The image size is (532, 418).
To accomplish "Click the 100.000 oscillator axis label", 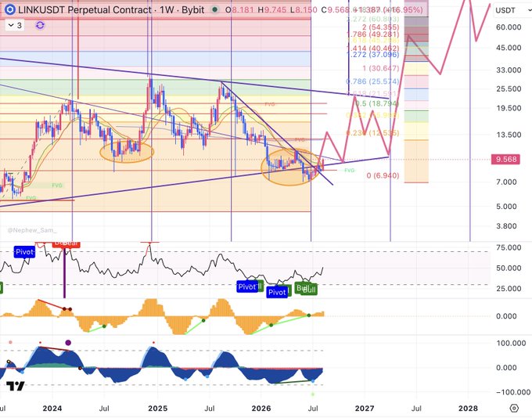I will [x=511, y=344].
